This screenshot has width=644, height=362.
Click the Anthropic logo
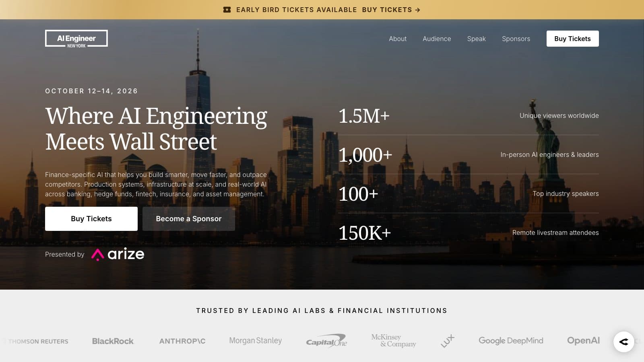(182, 341)
